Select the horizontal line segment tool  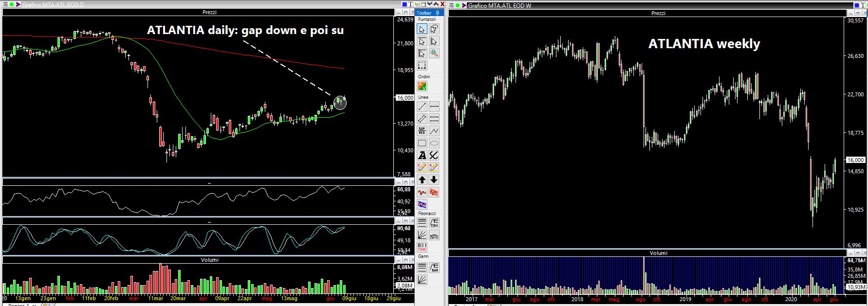pos(434,107)
